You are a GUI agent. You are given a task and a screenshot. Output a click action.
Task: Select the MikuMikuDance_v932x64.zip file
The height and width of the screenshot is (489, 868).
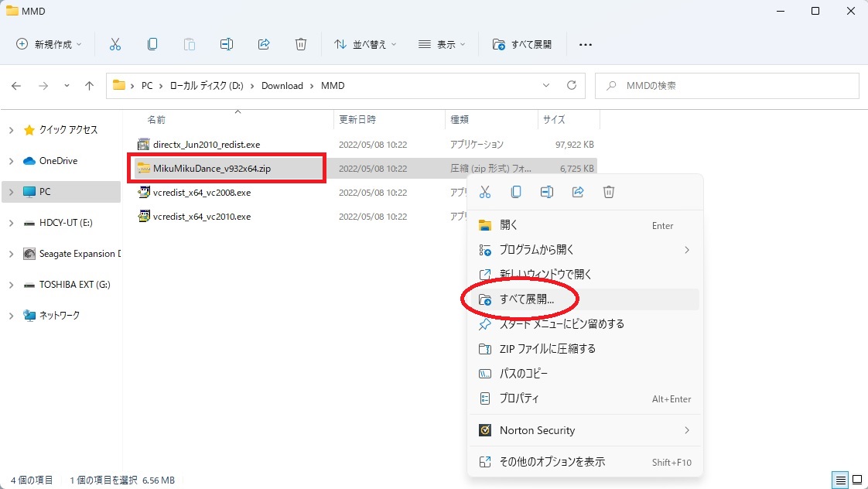[x=211, y=169]
